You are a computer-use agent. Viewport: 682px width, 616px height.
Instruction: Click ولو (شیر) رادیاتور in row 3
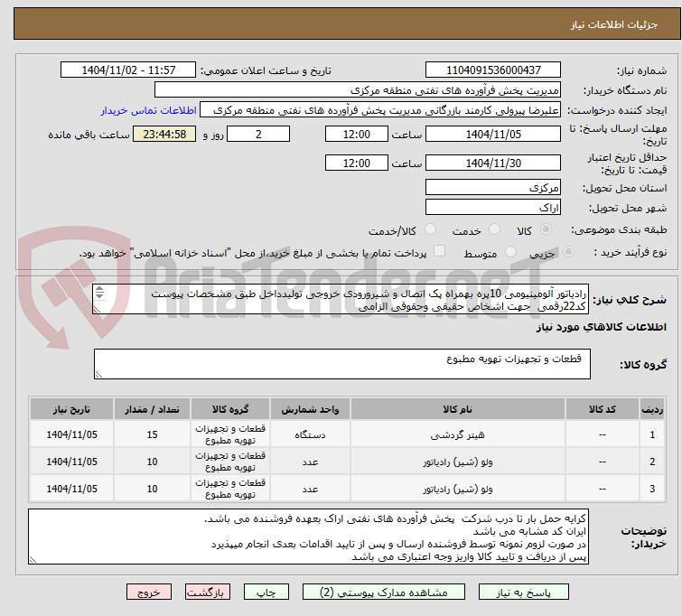tap(458, 489)
